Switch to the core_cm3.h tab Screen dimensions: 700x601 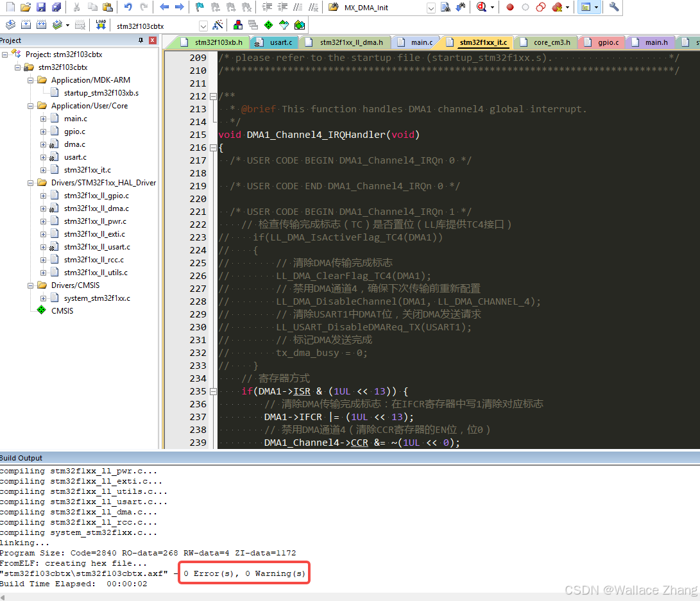point(545,42)
